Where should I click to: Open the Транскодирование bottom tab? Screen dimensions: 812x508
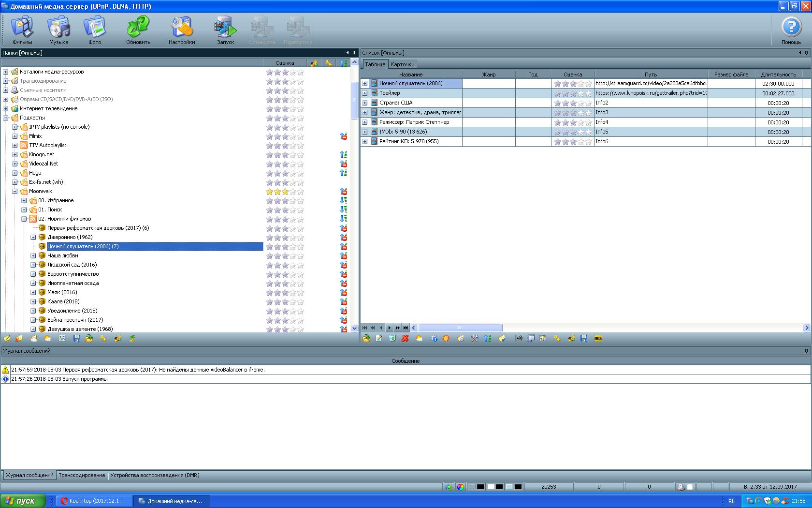[x=82, y=476]
